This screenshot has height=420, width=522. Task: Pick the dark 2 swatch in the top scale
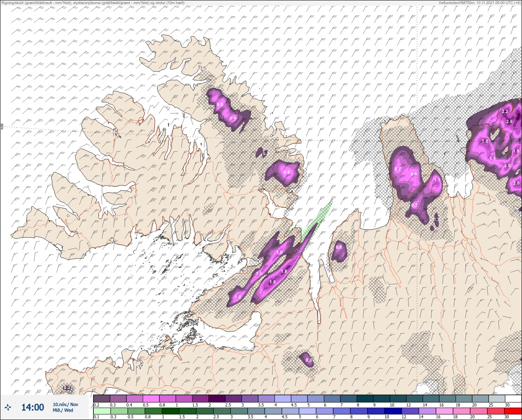tap(217, 398)
